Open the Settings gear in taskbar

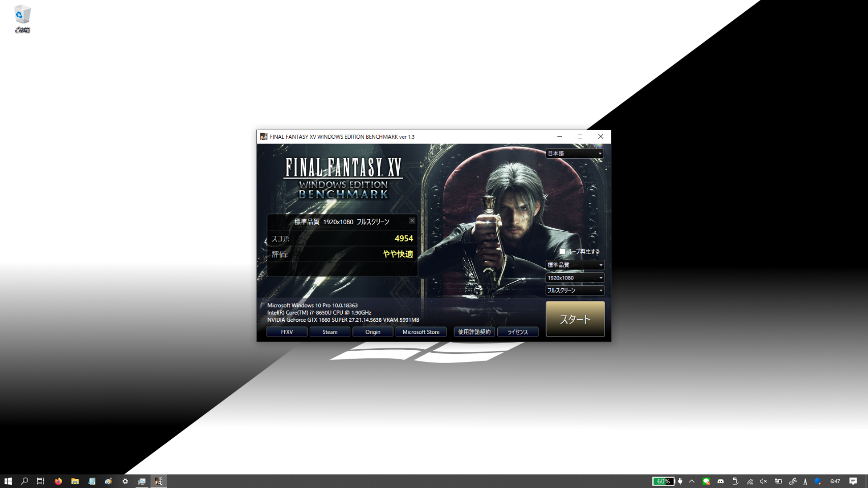[125, 481]
